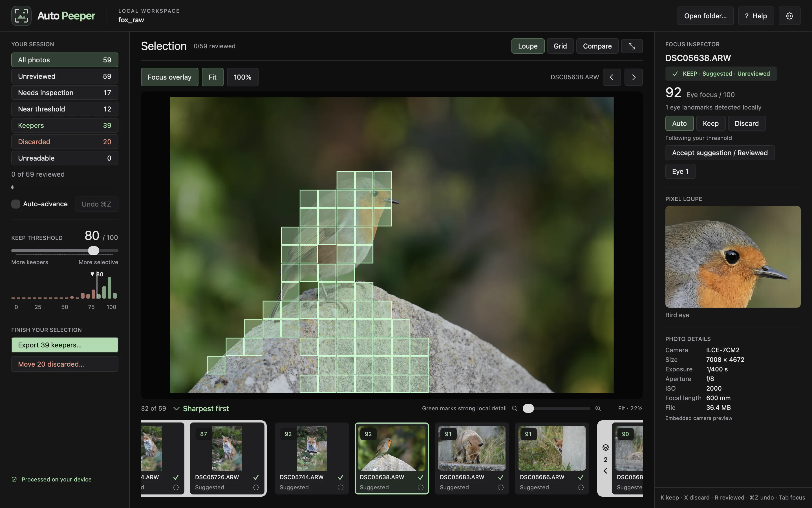Open the Sharpest first sort dropdown

click(x=201, y=409)
